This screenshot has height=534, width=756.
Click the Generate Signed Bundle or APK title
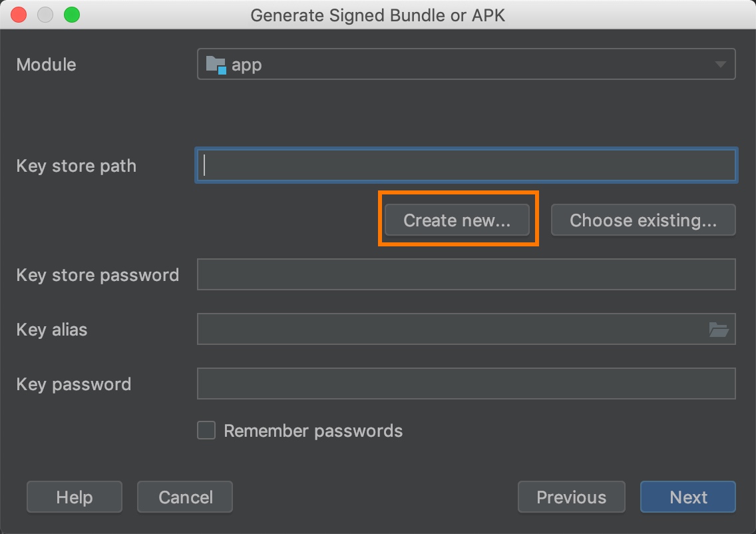pyautogui.click(x=377, y=15)
